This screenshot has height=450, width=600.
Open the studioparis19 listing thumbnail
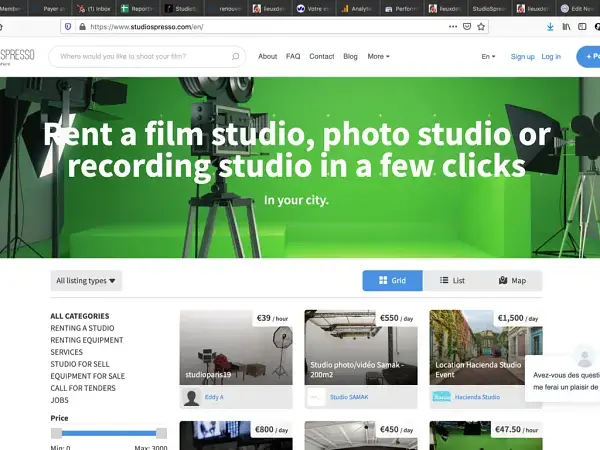[236, 347]
